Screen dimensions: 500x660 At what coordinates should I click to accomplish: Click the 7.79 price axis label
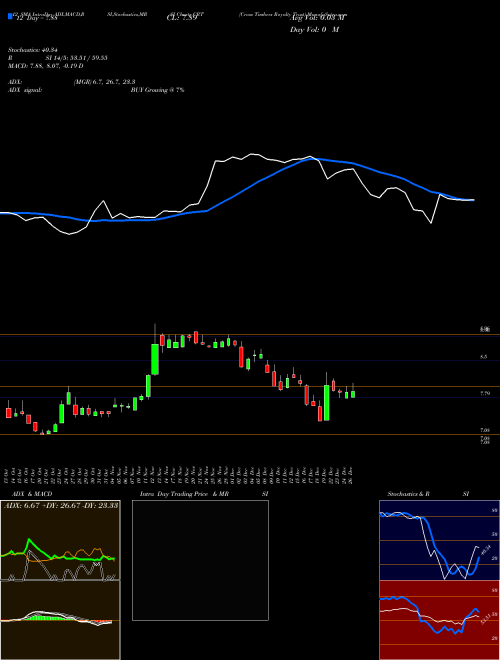click(484, 394)
